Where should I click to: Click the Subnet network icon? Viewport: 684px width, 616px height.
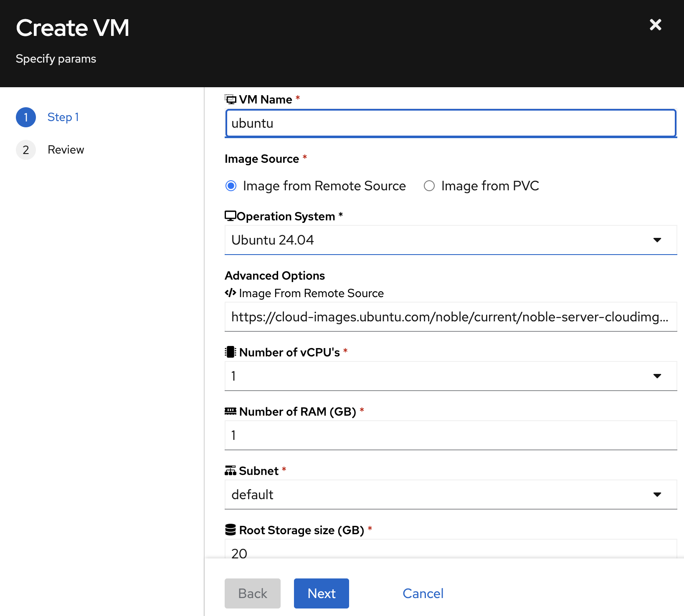click(231, 471)
